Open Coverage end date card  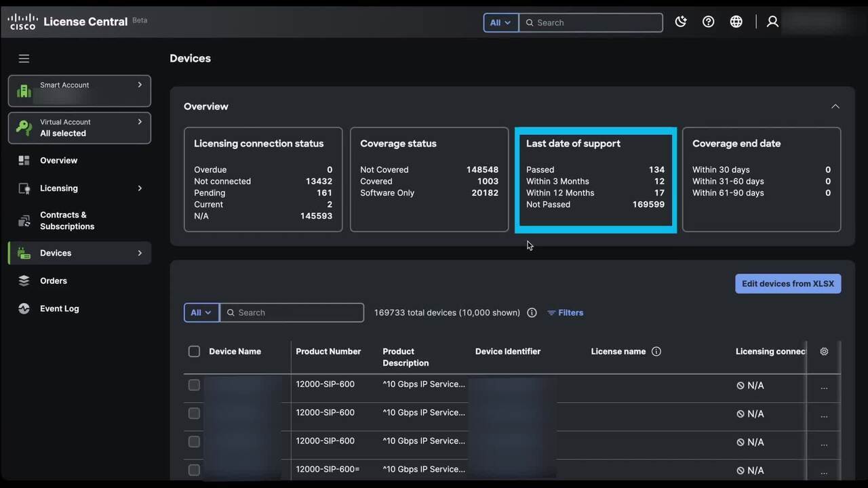(762, 180)
